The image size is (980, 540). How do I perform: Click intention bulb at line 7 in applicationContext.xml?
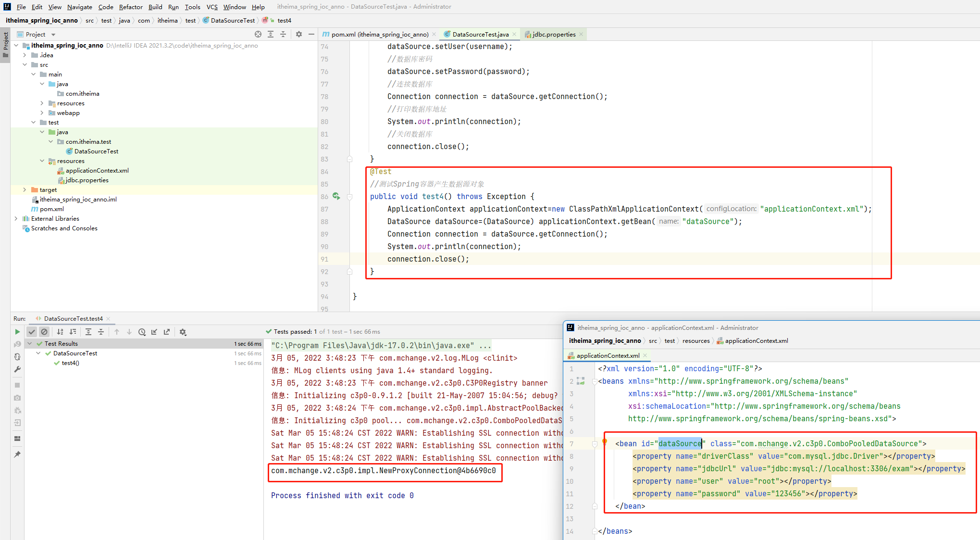click(605, 442)
